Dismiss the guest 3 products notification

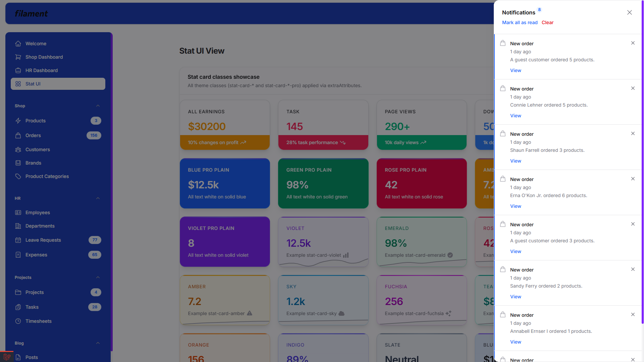pos(633,224)
